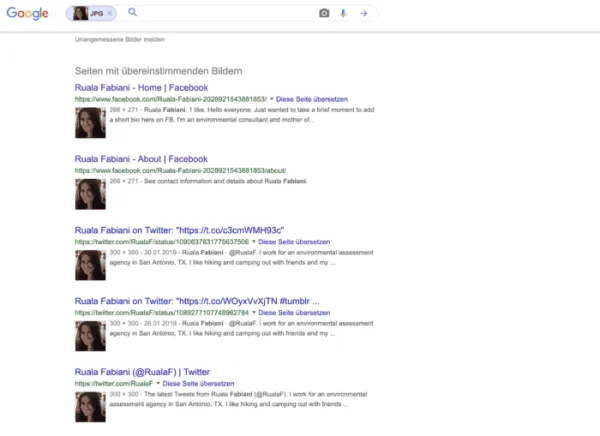This screenshot has height=436, width=600.
Task: Click snippet 'See contact information and details'
Action: pos(193,181)
